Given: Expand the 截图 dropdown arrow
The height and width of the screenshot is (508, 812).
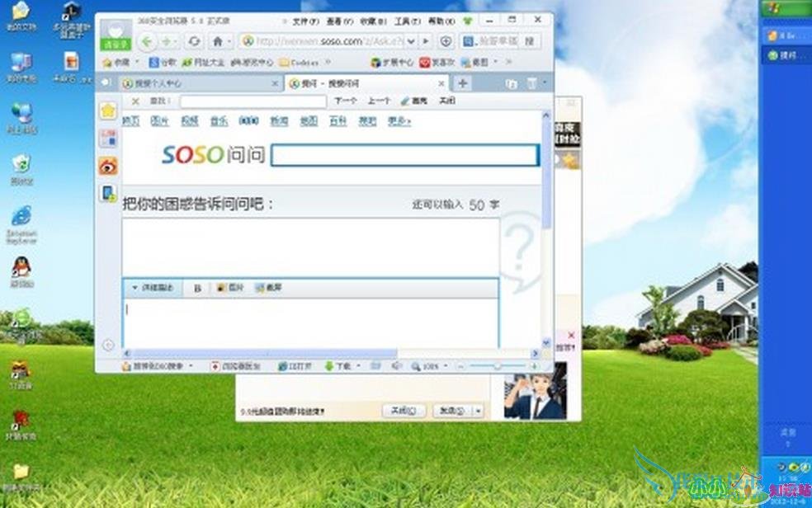Looking at the screenshot, I should tap(496, 62).
